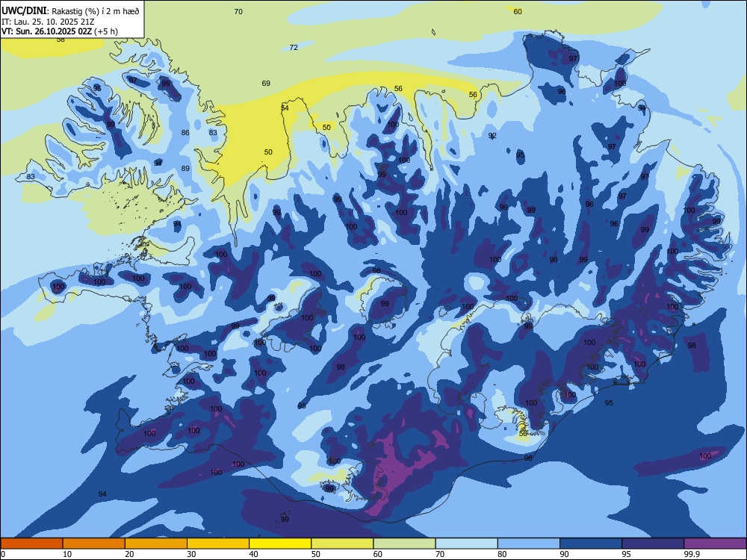This screenshot has width=747, height=560.
Task: Click the UWC/DINI title text
Action: [24, 10]
